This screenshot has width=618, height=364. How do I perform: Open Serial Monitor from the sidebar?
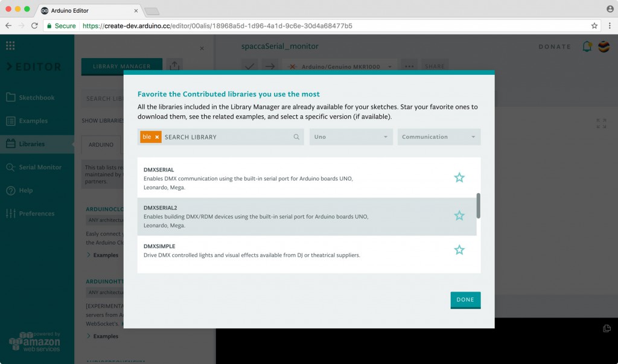pyautogui.click(x=40, y=167)
